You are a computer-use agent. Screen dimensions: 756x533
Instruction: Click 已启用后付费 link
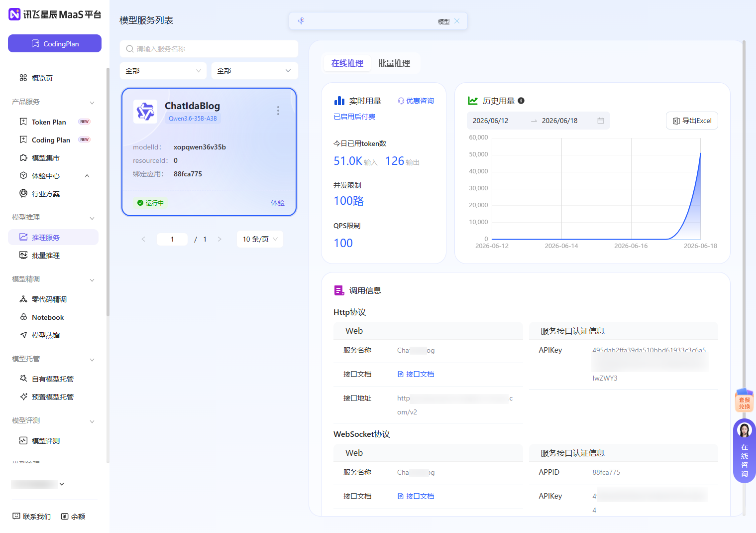pos(354,117)
